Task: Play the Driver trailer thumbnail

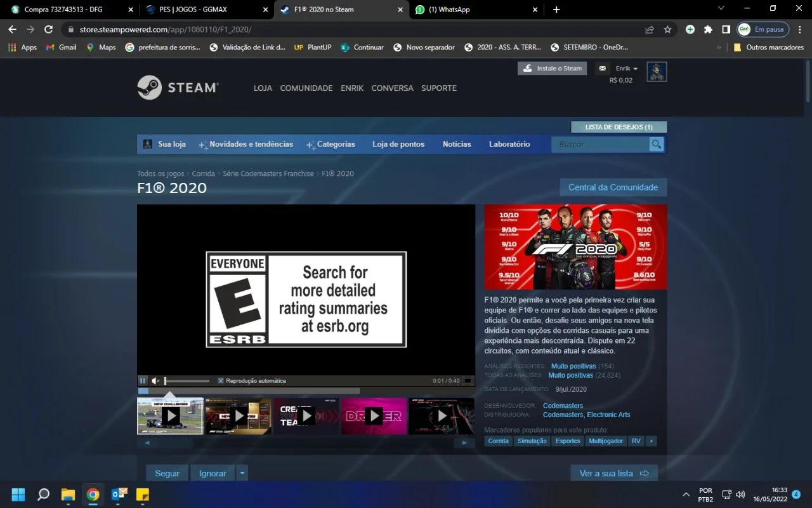Action: coord(374,416)
